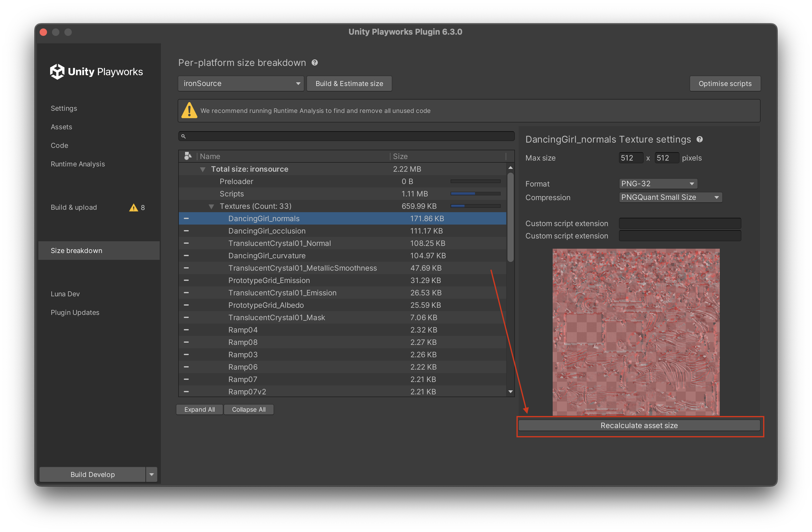This screenshot has height=532, width=812.
Task: Click the Build & upload warning icon
Action: click(133, 207)
